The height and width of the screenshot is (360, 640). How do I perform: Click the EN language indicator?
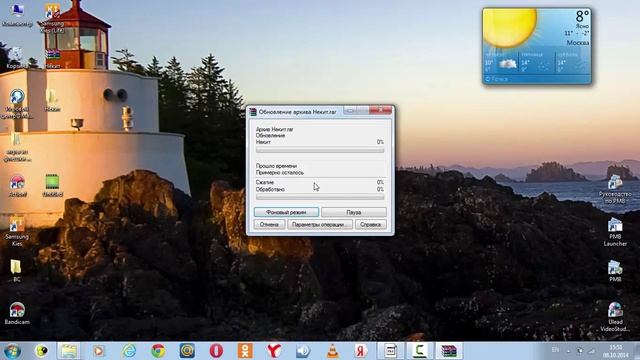[555, 350]
